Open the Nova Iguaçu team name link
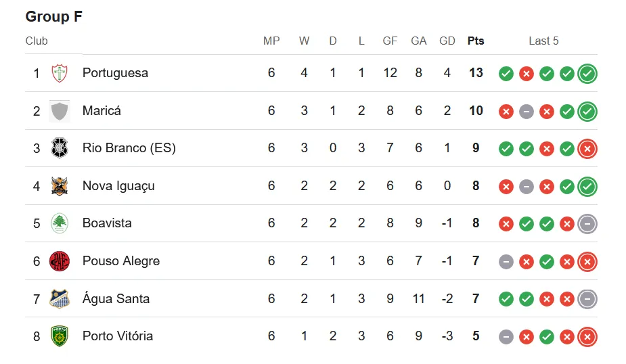Image resolution: width=626 pixels, height=364 pixels. click(x=118, y=186)
